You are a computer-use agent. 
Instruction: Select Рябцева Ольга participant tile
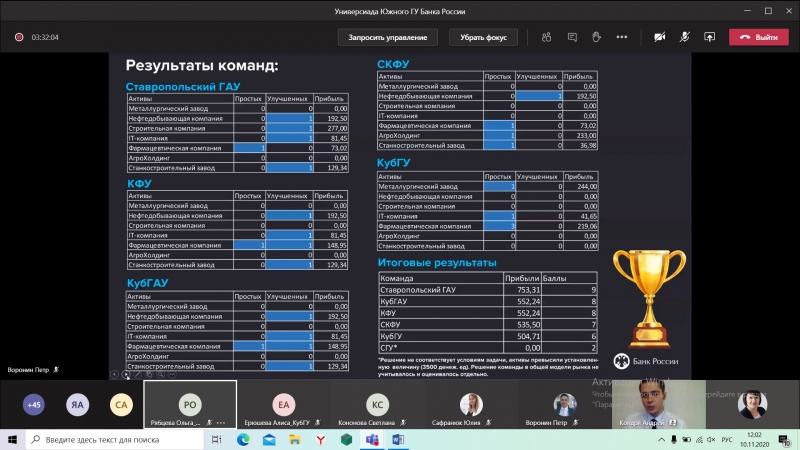pyautogui.click(x=190, y=404)
